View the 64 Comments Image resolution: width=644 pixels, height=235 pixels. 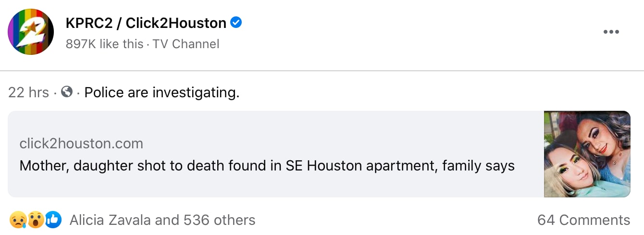(583, 220)
